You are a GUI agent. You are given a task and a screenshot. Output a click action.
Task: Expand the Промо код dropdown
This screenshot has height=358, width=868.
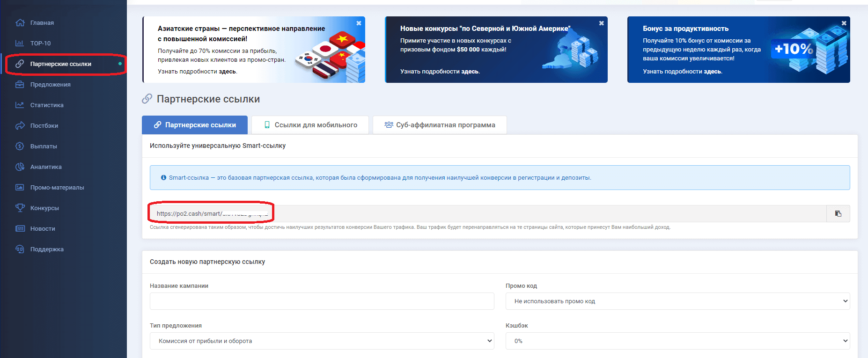pyautogui.click(x=677, y=301)
